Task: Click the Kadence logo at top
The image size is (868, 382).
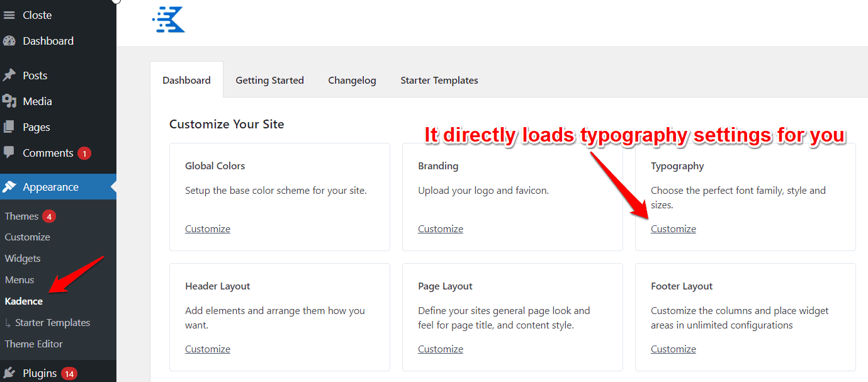Action: click(x=169, y=19)
